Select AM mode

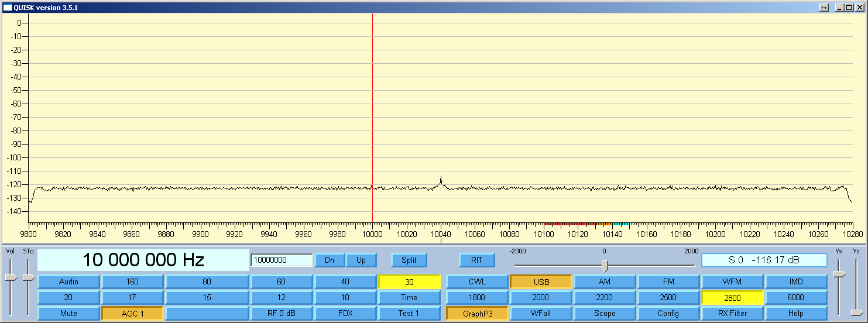[605, 281]
